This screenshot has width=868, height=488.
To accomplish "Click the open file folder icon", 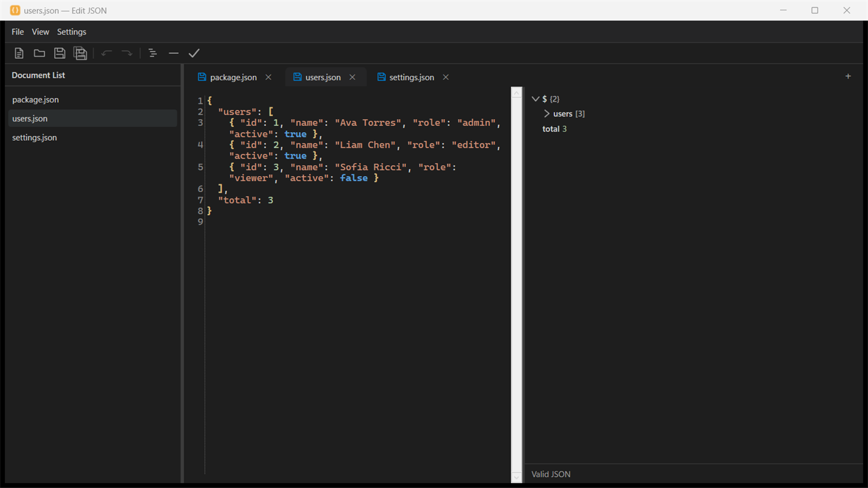I will (x=39, y=53).
